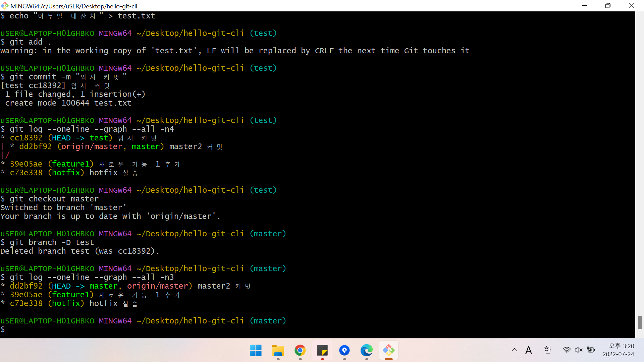Toggle the Korean IME indicator '한'
644x362 pixels.
click(x=547, y=350)
